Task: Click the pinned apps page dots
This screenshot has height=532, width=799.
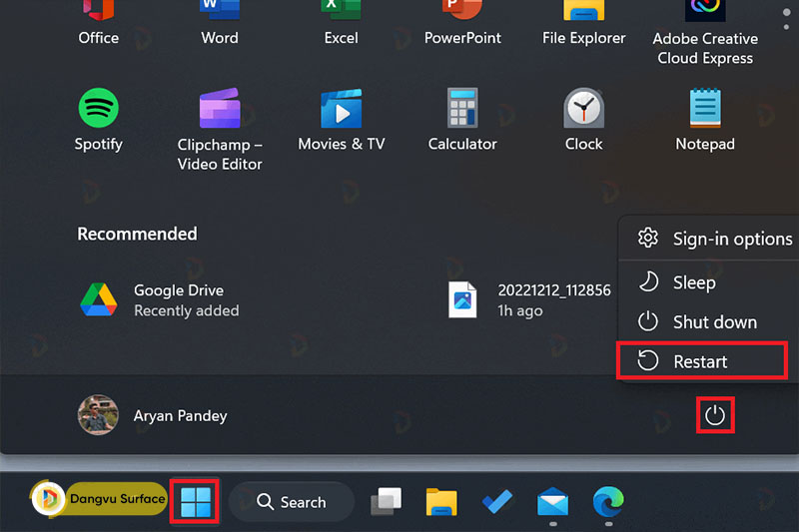Action: pyautogui.click(x=787, y=19)
